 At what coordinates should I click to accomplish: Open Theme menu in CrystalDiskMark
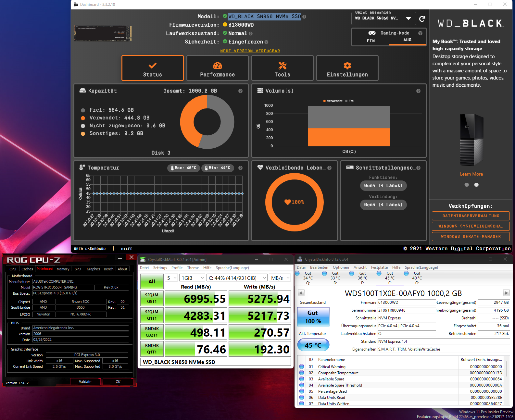point(193,268)
